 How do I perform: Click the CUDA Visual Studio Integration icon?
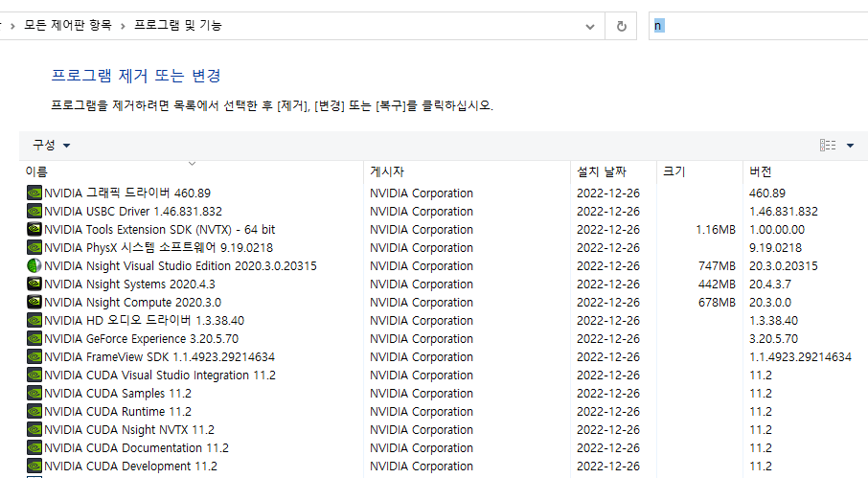[x=34, y=376]
